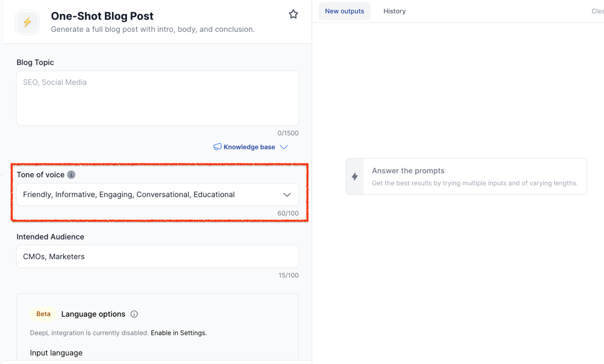Click the One-Shot Blog Post title
Screen dimensions: 604x364
tap(102, 16)
